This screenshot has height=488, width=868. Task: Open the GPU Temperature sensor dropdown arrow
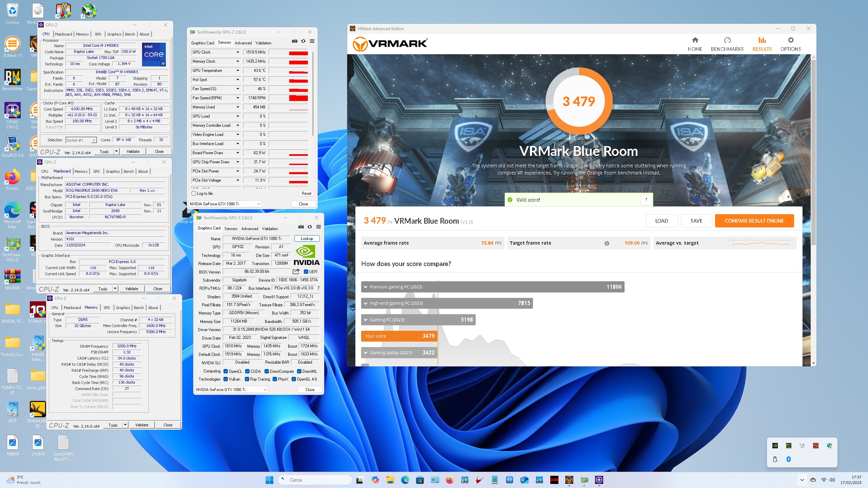click(x=238, y=70)
